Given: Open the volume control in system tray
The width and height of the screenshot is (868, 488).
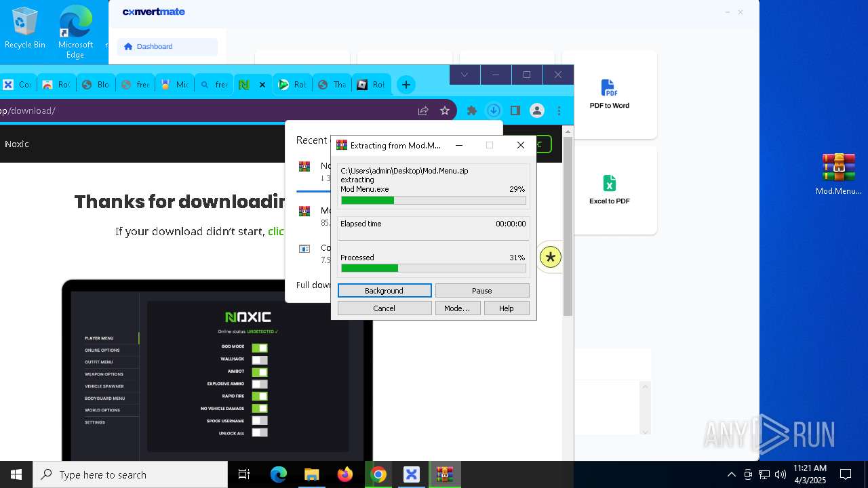Looking at the screenshot, I should [x=781, y=474].
